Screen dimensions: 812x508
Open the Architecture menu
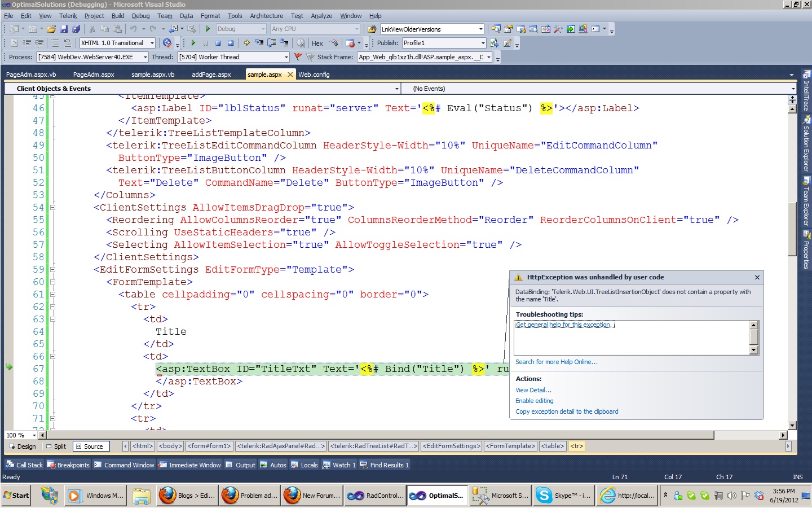click(267, 16)
